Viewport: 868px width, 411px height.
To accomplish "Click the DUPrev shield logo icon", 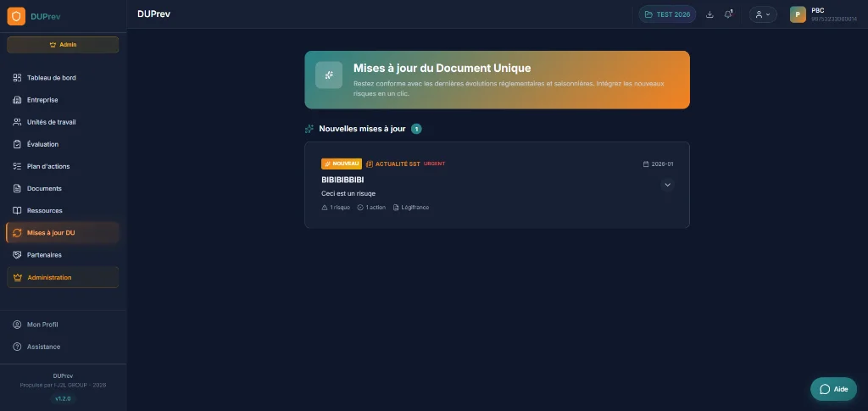I will pos(16,16).
